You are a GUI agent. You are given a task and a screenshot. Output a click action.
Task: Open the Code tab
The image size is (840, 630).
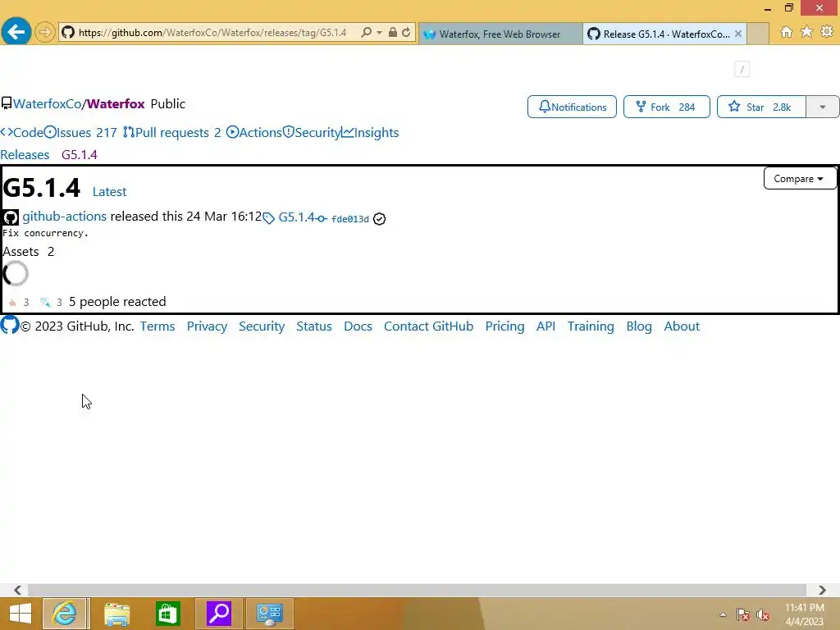[22, 132]
